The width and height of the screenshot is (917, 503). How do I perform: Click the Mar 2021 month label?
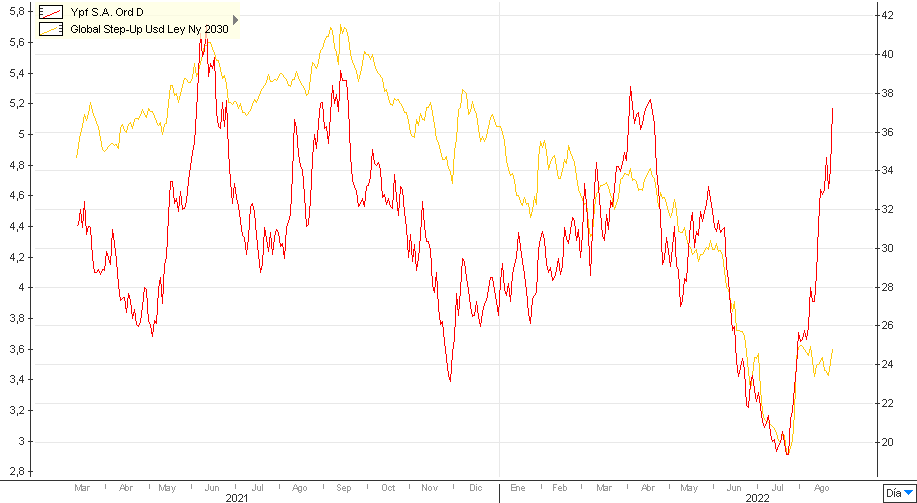pos(83,487)
